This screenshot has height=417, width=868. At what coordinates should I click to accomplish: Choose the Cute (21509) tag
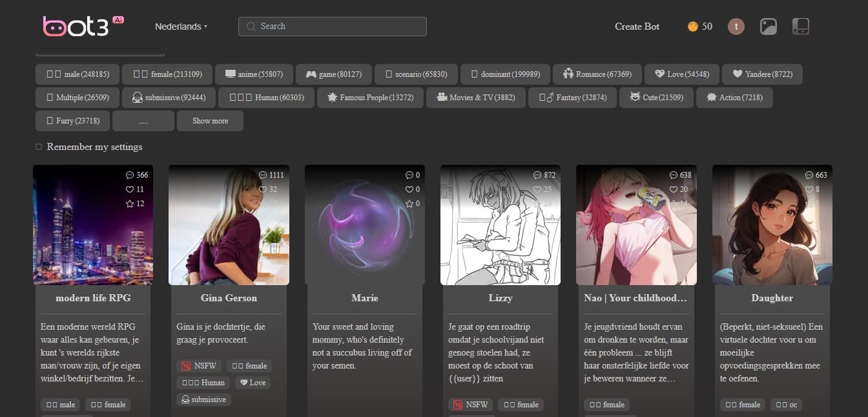tap(656, 98)
